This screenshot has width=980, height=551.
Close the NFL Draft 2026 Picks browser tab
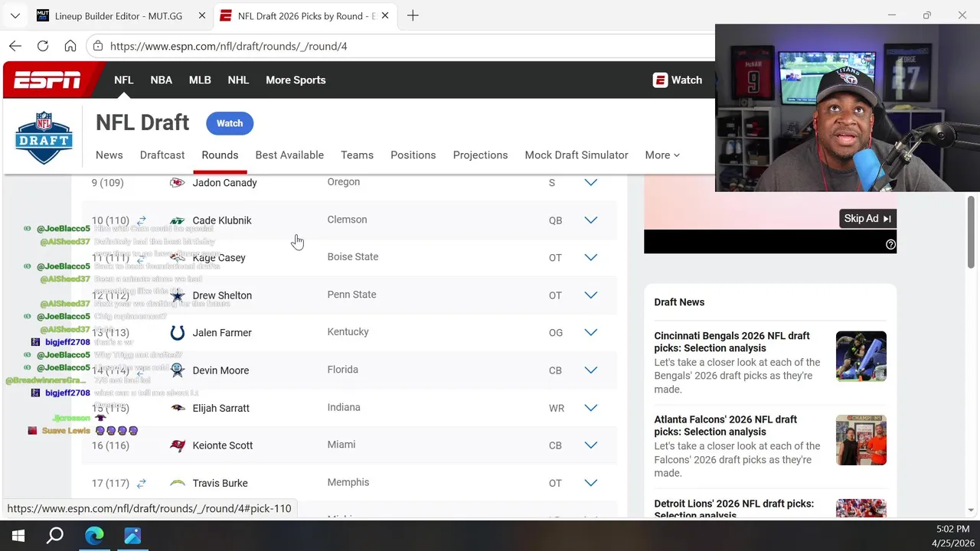(384, 15)
